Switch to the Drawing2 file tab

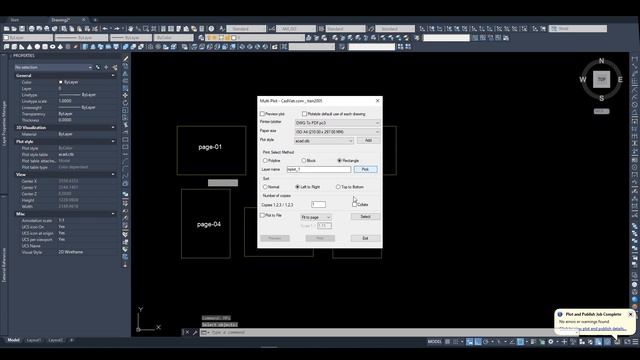pos(61,20)
